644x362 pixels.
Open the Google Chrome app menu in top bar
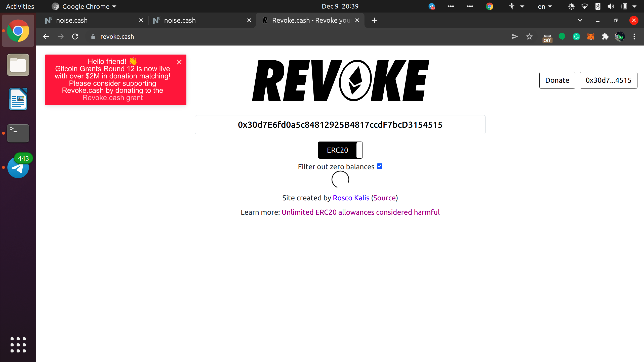pyautogui.click(x=84, y=7)
